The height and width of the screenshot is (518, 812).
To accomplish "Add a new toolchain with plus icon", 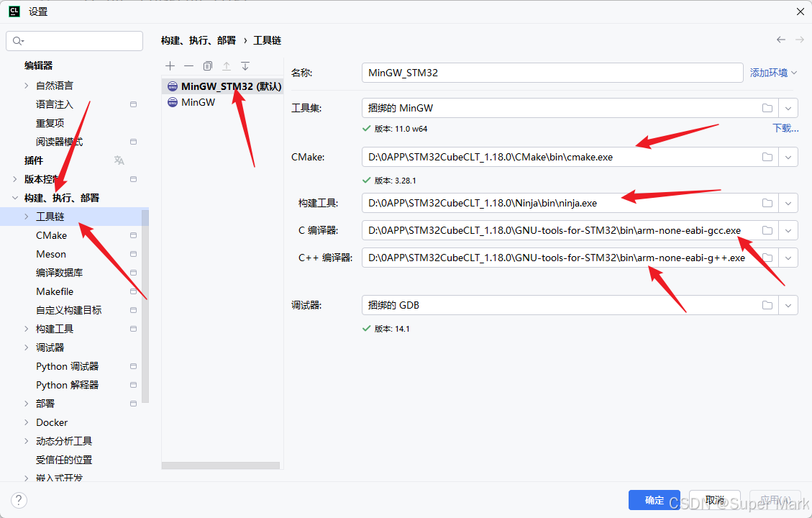I will tap(170, 65).
